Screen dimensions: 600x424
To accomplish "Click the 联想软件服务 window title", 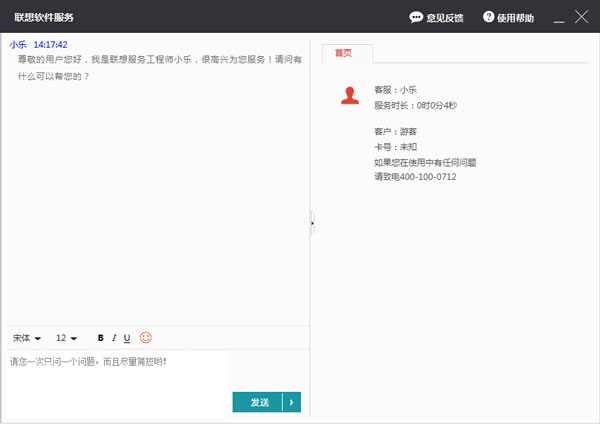I will coord(44,18).
